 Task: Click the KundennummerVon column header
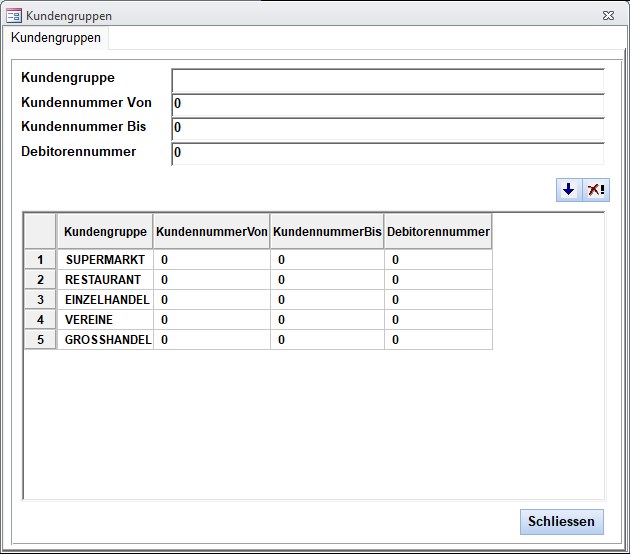tap(211, 231)
